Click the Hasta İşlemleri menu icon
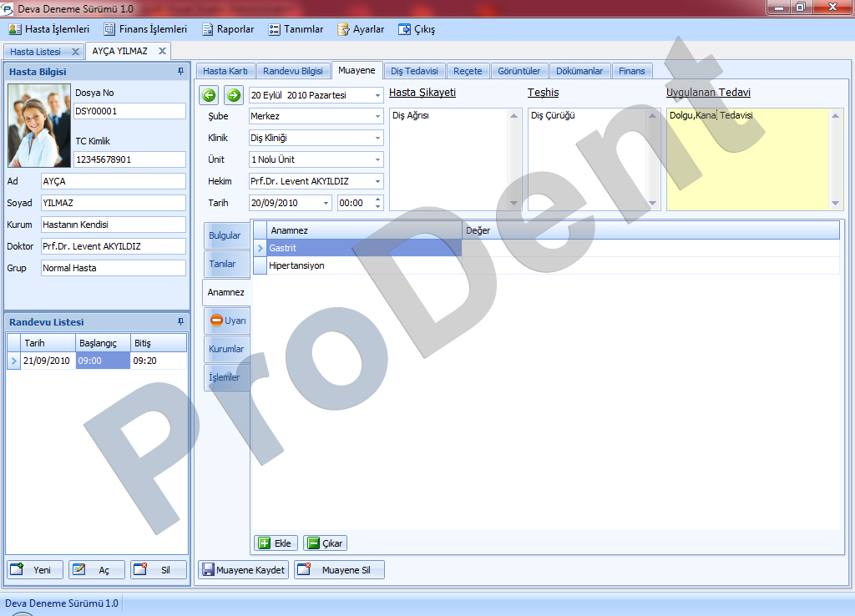The height and width of the screenshot is (616, 855). 15,29
